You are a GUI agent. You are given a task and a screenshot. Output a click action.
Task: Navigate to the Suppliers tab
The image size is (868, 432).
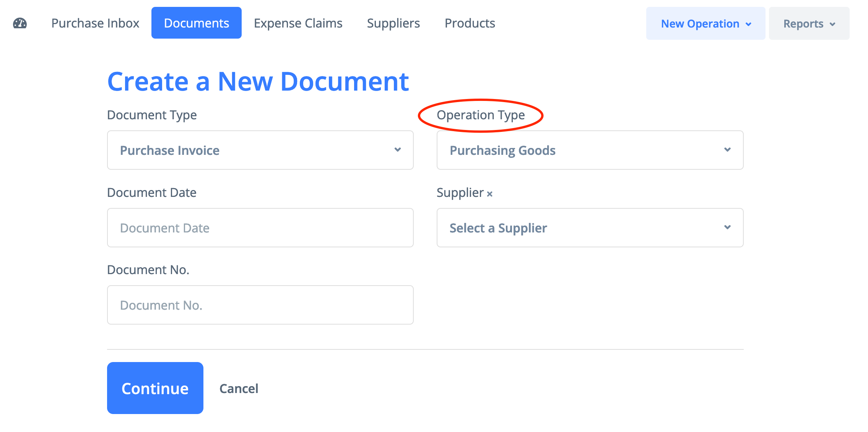(x=393, y=23)
